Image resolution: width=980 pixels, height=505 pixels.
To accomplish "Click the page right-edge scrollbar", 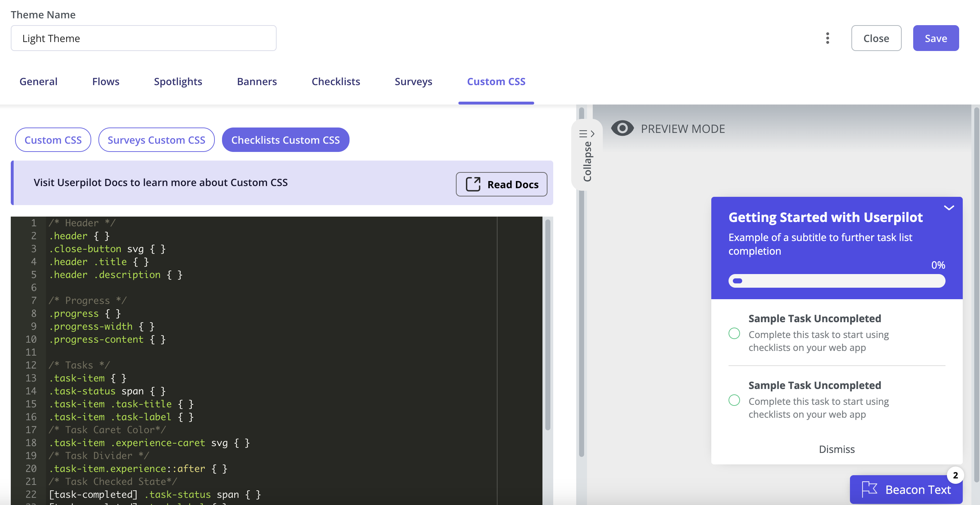I will [977, 295].
